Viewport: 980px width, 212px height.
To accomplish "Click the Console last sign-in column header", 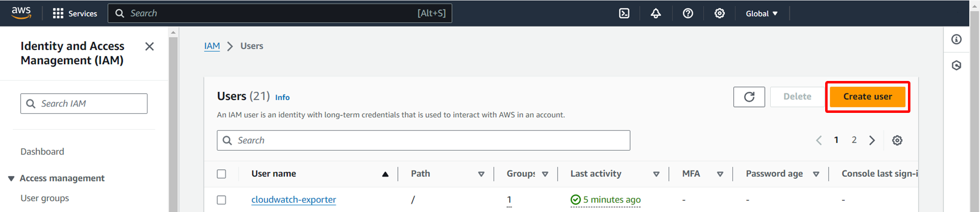I will (880, 174).
